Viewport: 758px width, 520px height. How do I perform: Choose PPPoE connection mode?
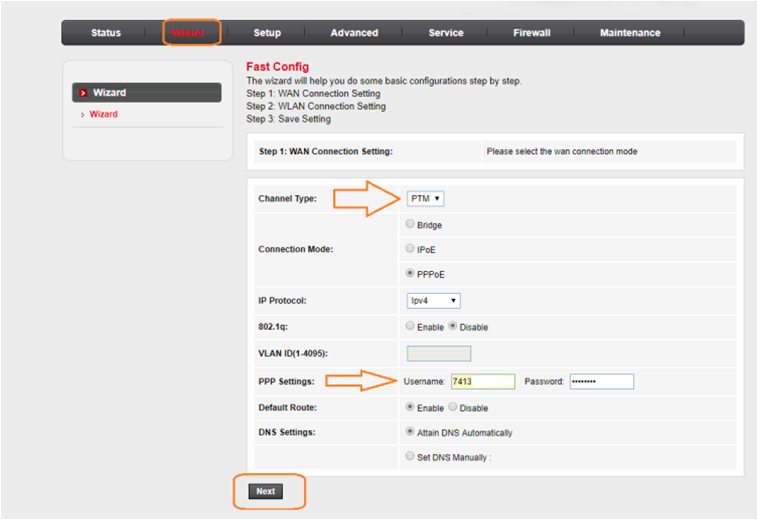[410, 273]
